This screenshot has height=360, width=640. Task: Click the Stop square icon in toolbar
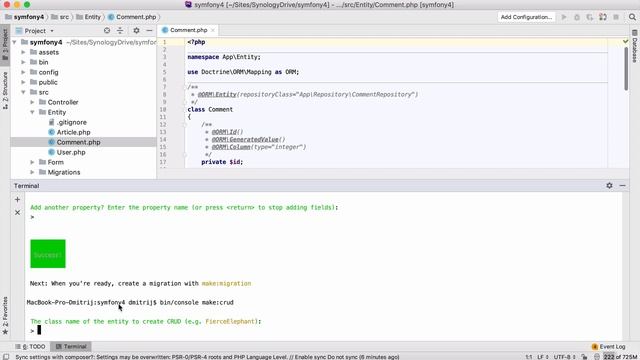coord(616,17)
